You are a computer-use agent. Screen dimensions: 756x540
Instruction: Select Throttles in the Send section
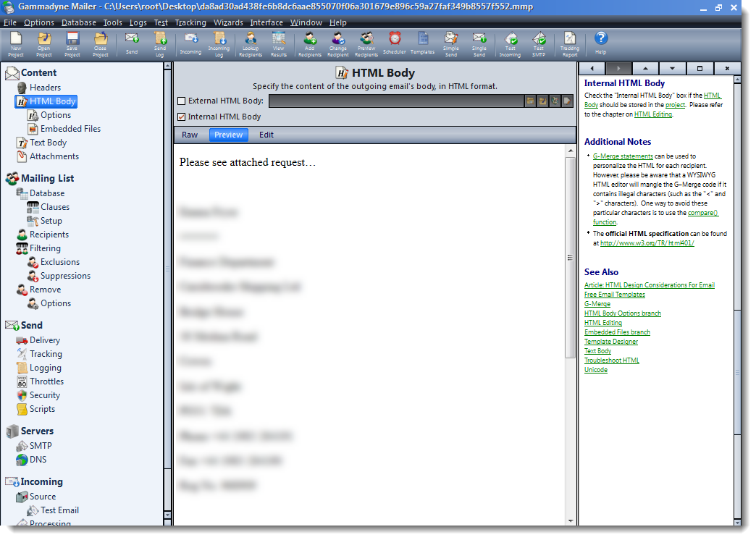tap(46, 382)
